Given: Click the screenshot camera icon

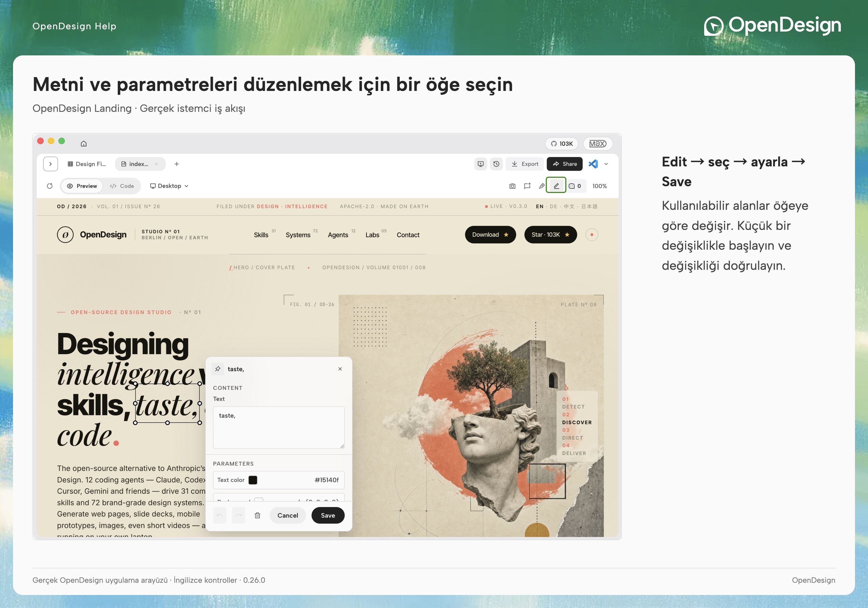Looking at the screenshot, I should (x=512, y=186).
